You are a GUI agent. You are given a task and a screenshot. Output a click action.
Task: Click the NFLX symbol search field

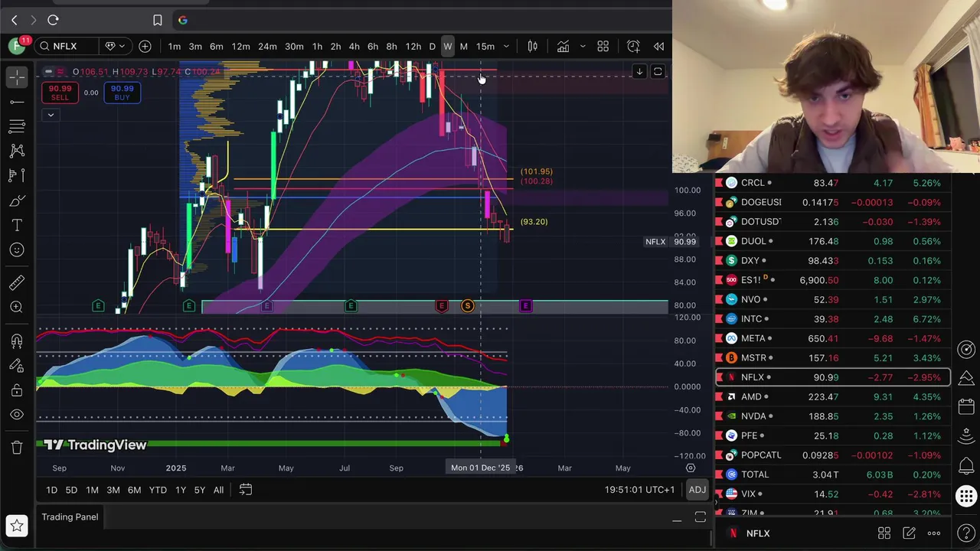66,47
